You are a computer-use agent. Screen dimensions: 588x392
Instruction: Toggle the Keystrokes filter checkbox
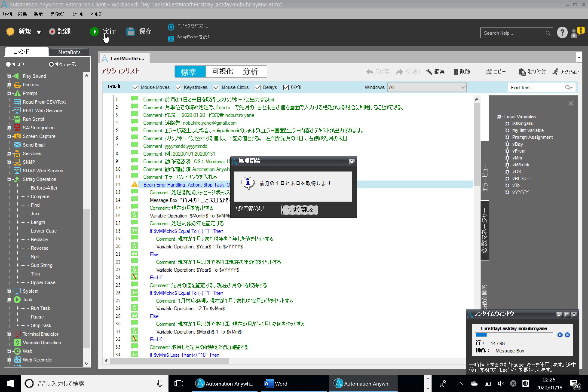(x=179, y=87)
